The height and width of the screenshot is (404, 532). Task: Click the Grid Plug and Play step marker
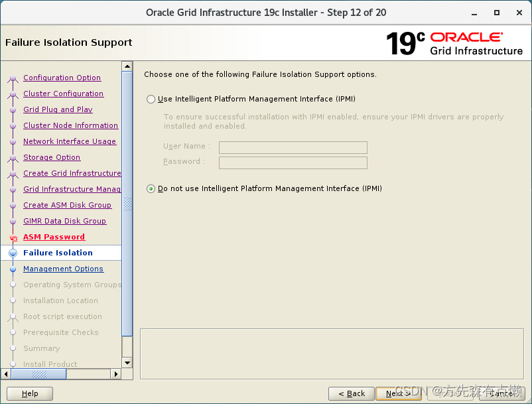[x=13, y=110]
